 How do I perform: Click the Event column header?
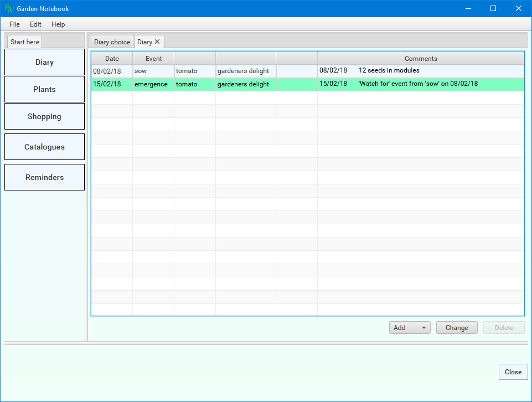tap(153, 59)
